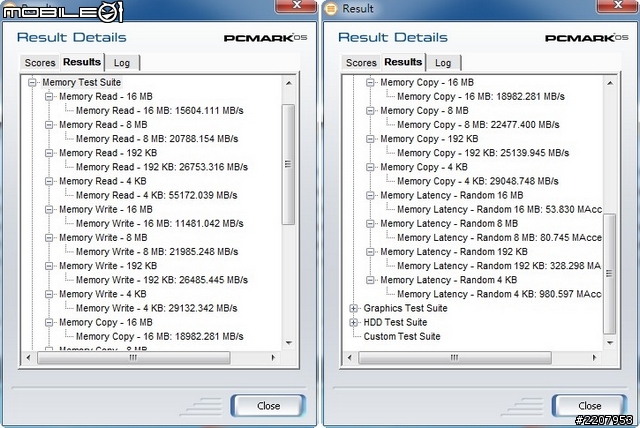Select result Memory Read - 192 KB: 26753.316 MB/s
Image resolution: width=640 pixels, height=428 pixels.
click(162, 167)
